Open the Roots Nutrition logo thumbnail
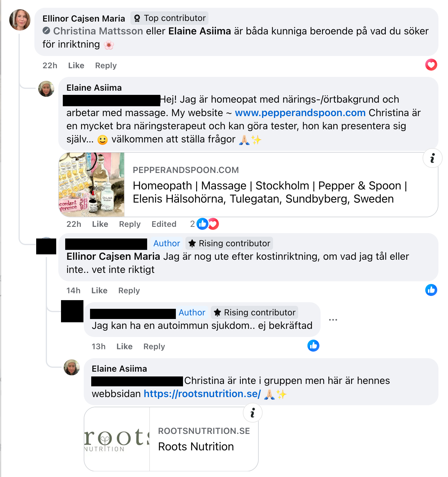The height and width of the screenshot is (477, 448). click(117, 439)
